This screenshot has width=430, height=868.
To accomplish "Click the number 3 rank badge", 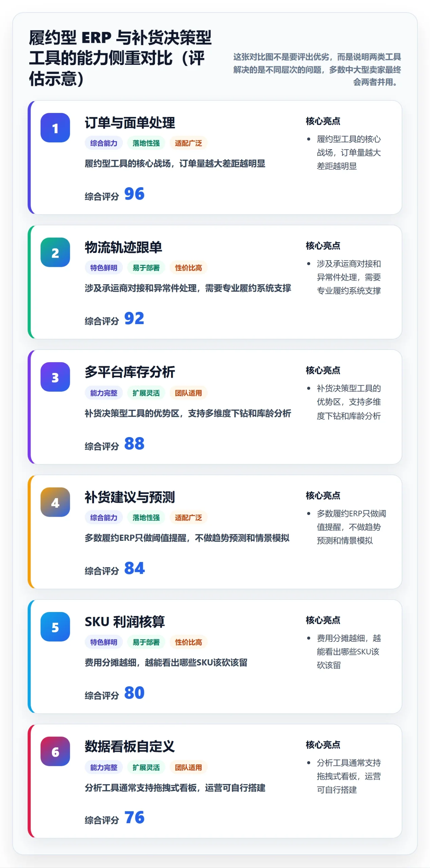I will click(x=55, y=377).
